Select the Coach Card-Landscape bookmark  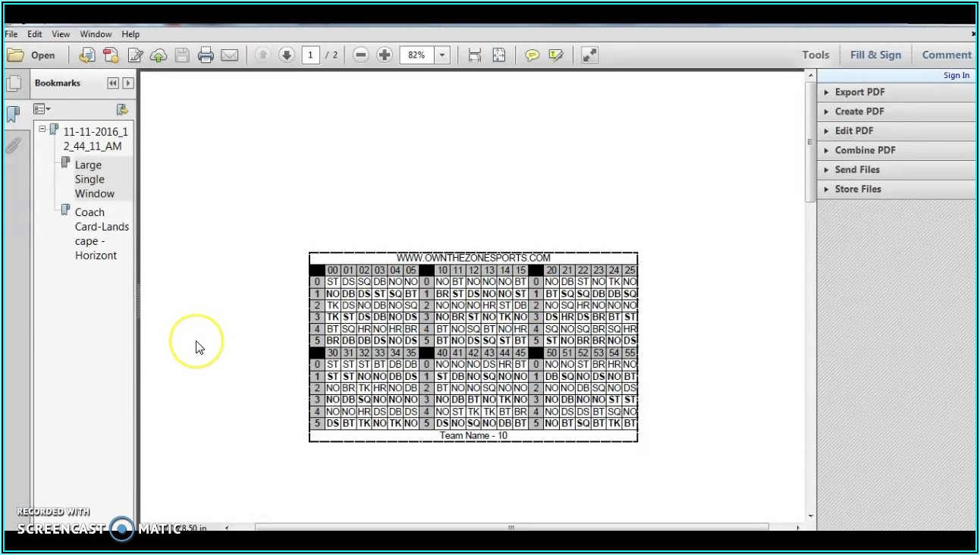(x=102, y=234)
